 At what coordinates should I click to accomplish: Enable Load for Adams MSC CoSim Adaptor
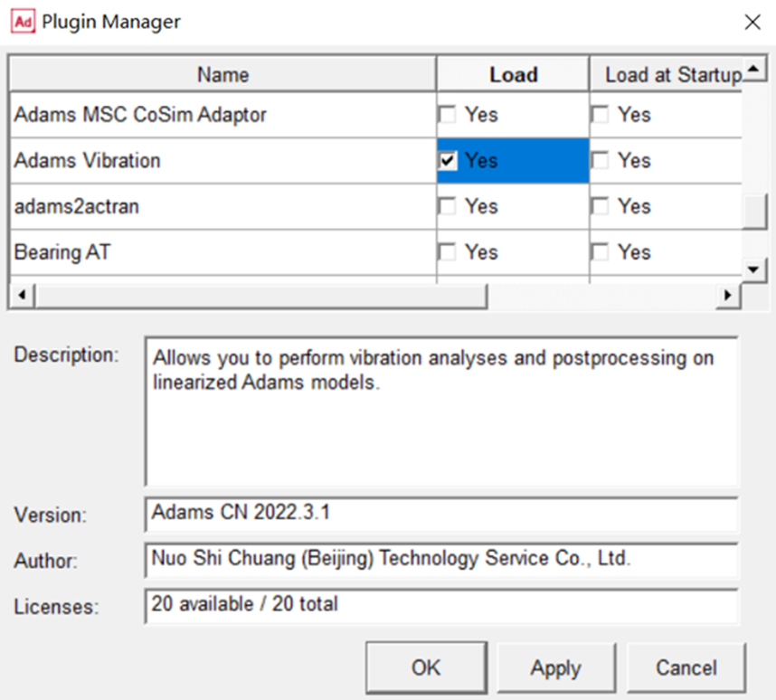pos(448,115)
